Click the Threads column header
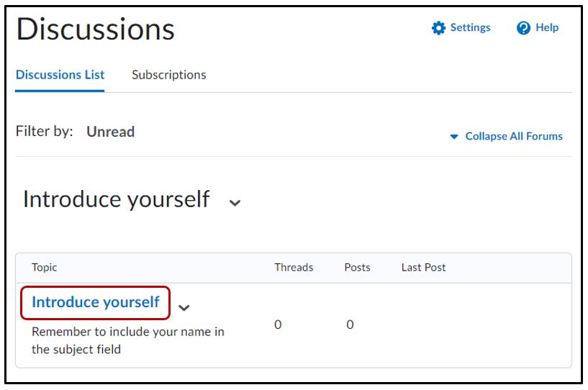This screenshot has height=390, width=588. pos(294,267)
